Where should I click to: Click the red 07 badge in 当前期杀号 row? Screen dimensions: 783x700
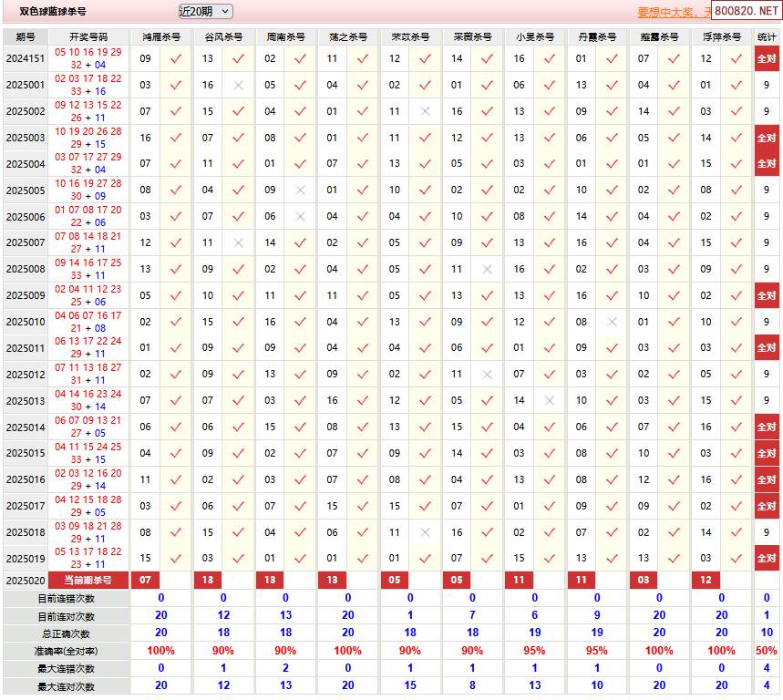pos(146,581)
